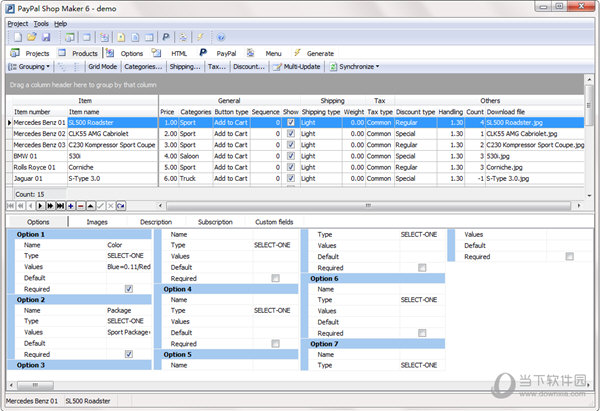Open the Generate section

click(x=314, y=53)
